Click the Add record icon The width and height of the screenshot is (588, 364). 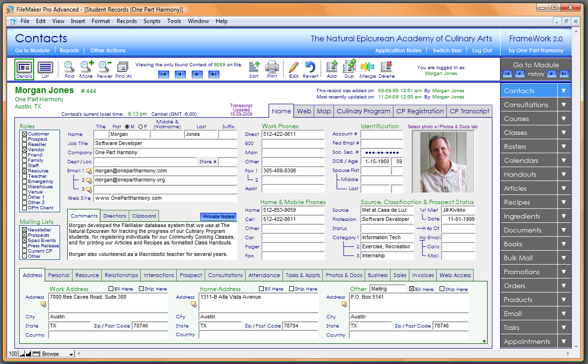coord(331,67)
